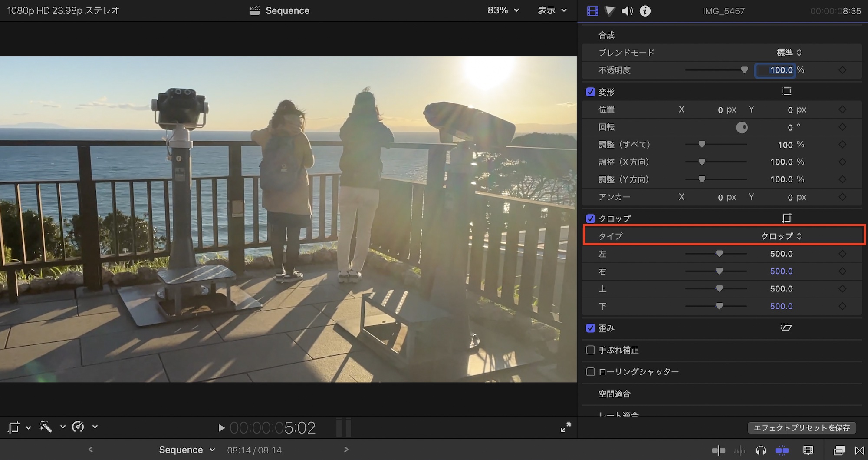
Task: Enable the ローリングシャッター checkbox
Action: (590, 372)
